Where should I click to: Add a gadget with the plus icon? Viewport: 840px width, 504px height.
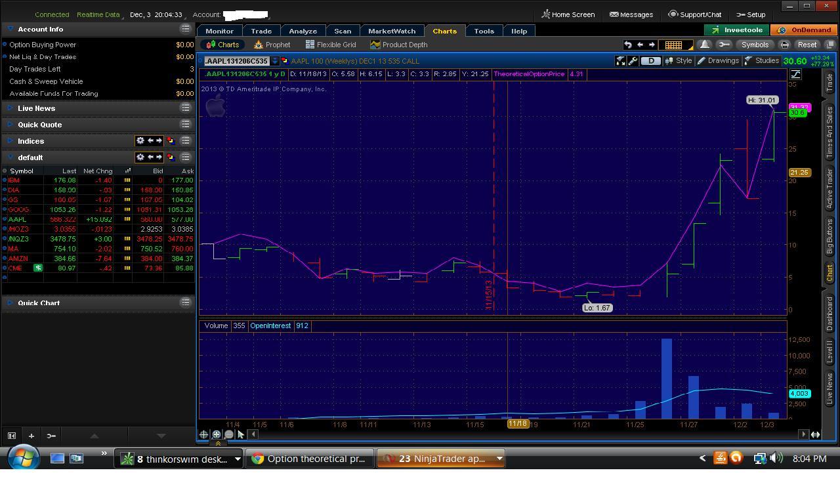[x=31, y=436]
